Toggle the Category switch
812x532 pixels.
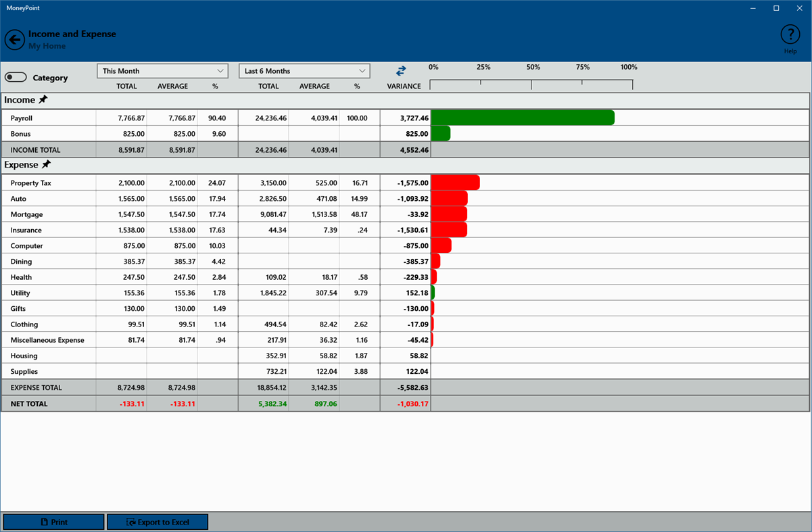click(x=16, y=77)
